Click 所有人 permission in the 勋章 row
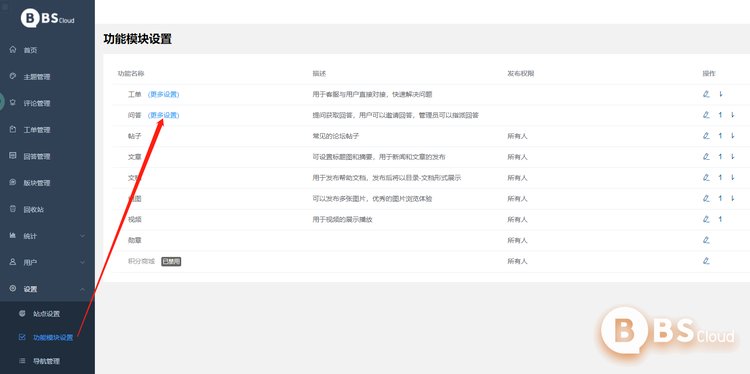This screenshot has width=750, height=374. (517, 240)
